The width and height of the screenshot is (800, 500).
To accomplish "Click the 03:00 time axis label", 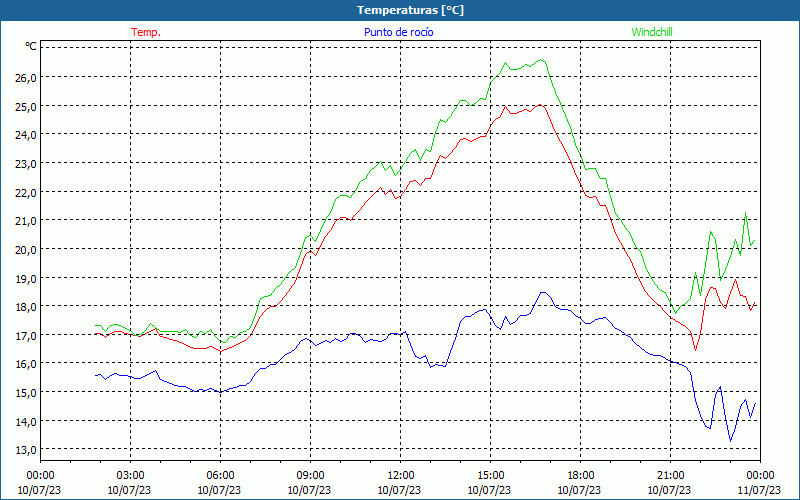I will (x=130, y=476).
